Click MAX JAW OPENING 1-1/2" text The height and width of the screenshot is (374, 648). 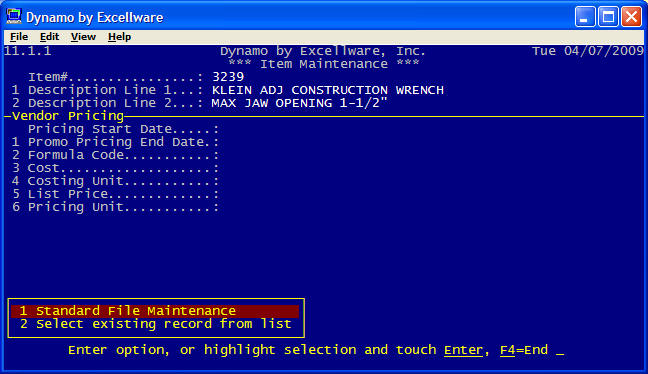click(300, 103)
